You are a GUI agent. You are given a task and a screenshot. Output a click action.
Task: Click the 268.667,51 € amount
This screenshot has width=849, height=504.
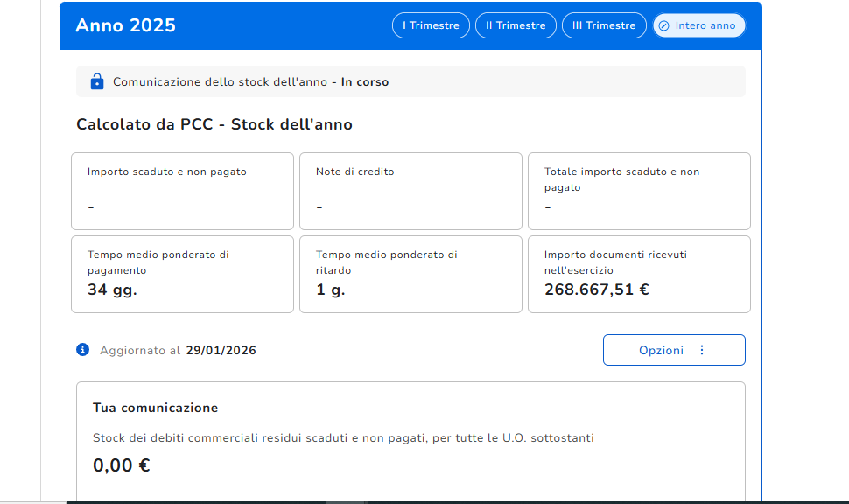(x=596, y=290)
